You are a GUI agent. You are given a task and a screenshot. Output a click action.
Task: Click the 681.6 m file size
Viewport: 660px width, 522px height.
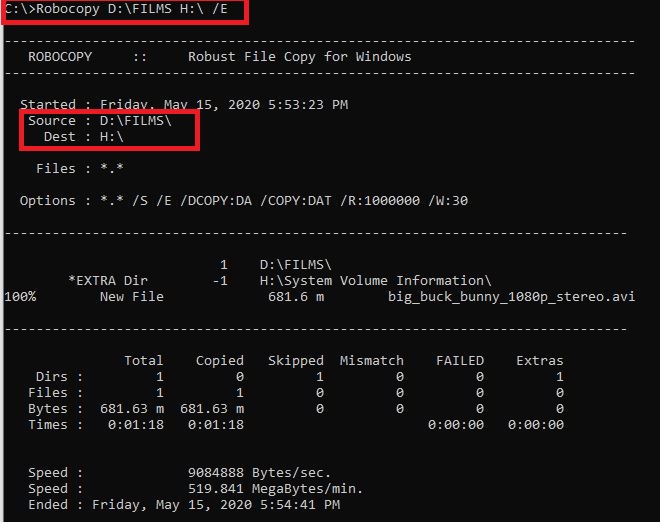click(x=296, y=297)
